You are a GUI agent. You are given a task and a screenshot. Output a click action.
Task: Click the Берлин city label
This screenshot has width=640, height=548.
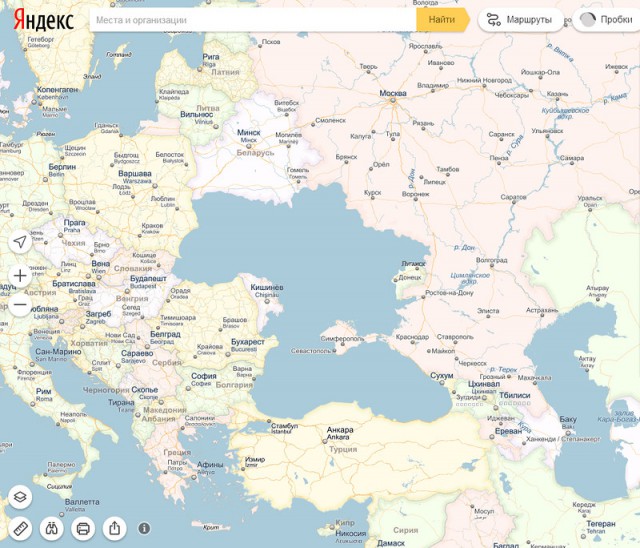pyautogui.click(x=62, y=166)
